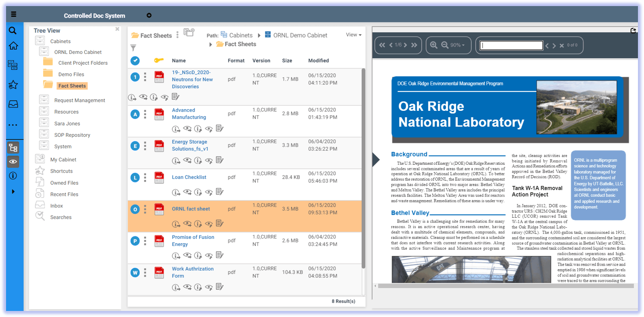Open the Cabinets node in the tree
The image size is (644, 317).
point(60,41)
